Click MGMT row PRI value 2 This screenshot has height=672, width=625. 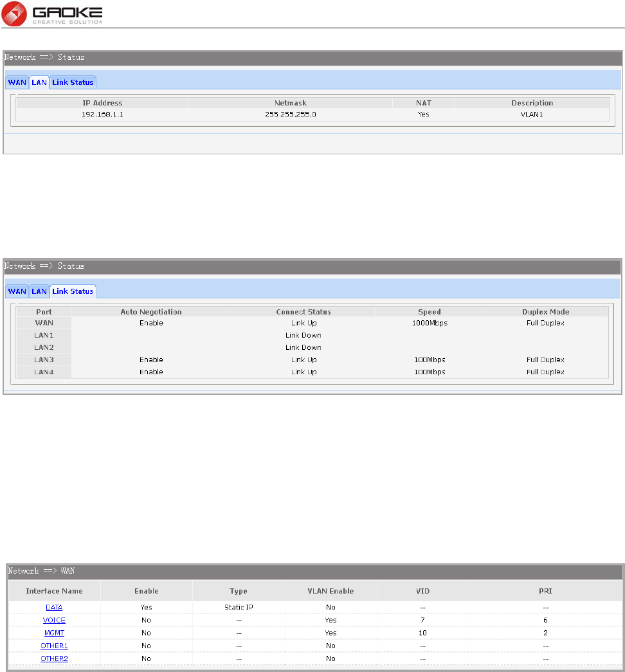[x=545, y=633]
